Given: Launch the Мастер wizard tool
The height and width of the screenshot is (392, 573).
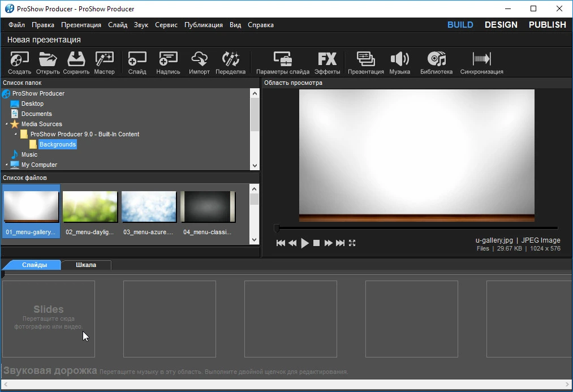Looking at the screenshot, I should click(x=104, y=63).
